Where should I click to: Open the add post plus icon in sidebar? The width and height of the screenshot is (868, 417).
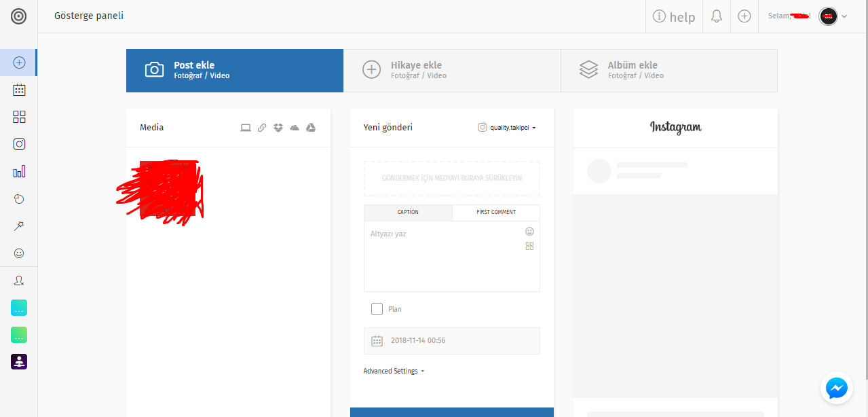tap(19, 62)
